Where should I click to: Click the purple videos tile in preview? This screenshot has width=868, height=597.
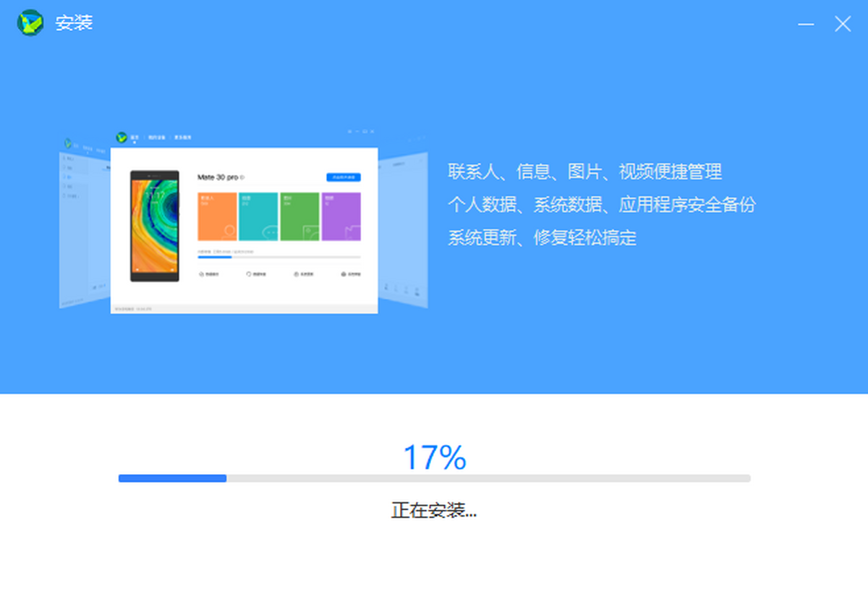point(341,216)
